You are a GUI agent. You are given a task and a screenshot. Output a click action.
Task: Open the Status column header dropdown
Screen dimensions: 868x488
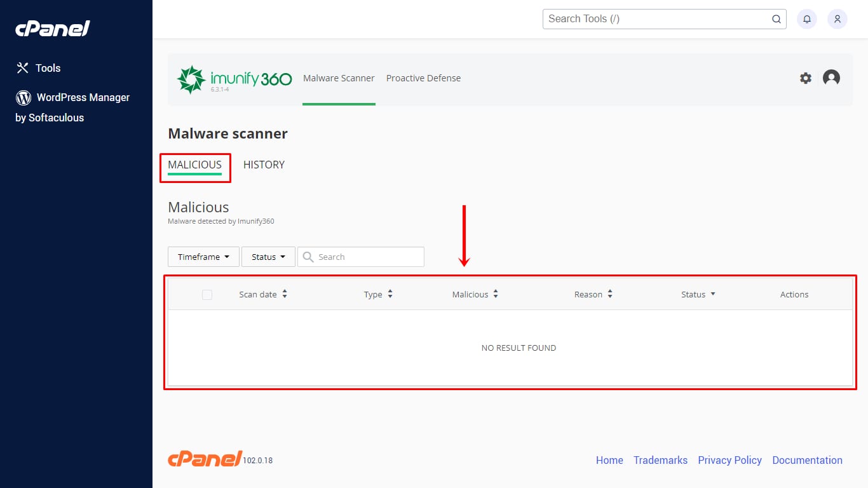698,294
